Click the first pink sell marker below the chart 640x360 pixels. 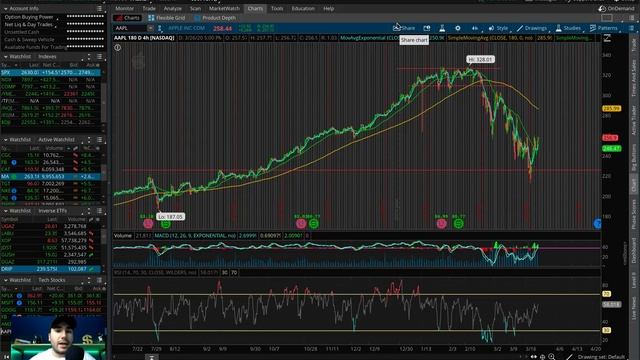click(148, 224)
